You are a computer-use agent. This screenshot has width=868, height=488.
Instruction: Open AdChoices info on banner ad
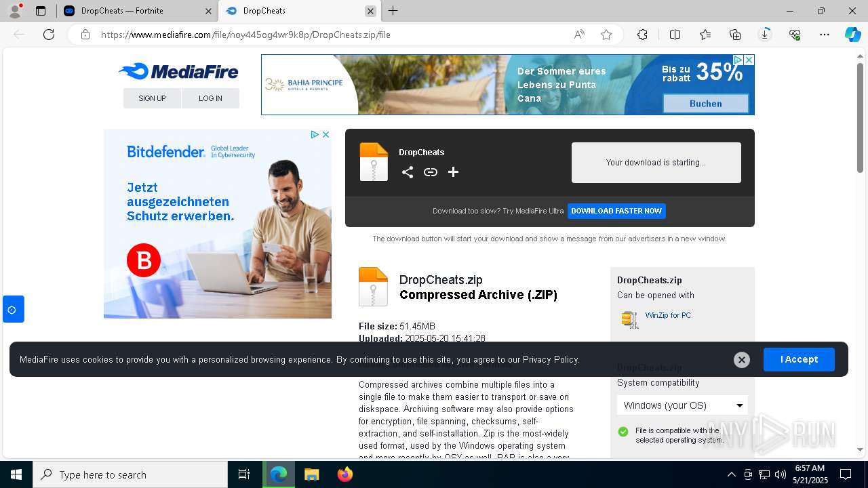739,60
